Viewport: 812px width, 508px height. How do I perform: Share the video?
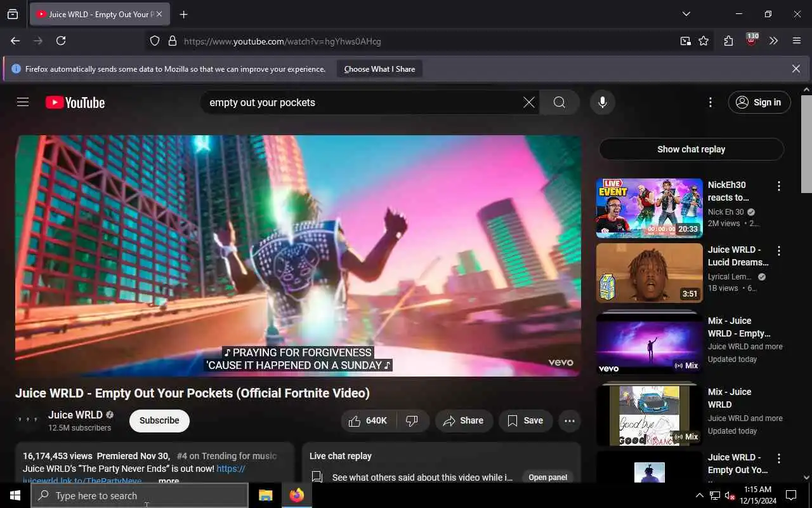(x=463, y=420)
